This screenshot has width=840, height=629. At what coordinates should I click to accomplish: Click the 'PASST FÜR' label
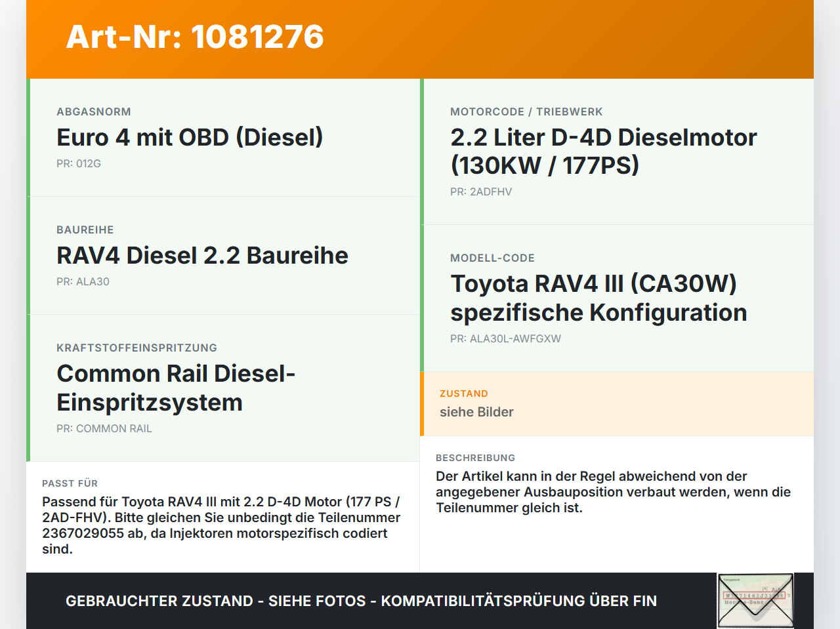click(x=70, y=483)
